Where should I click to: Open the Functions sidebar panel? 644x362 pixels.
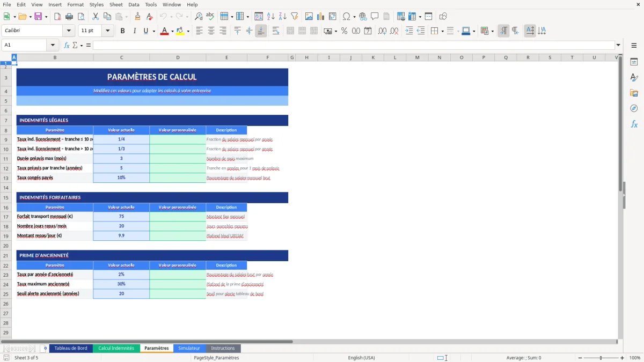coord(634,124)
